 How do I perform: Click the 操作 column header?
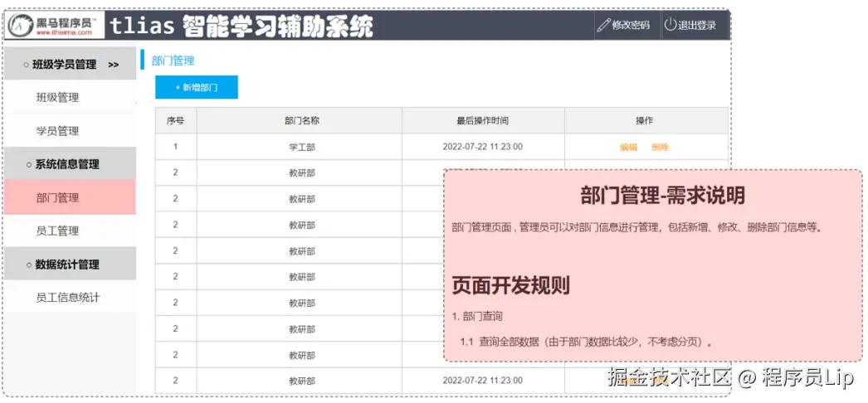(646, 120)
